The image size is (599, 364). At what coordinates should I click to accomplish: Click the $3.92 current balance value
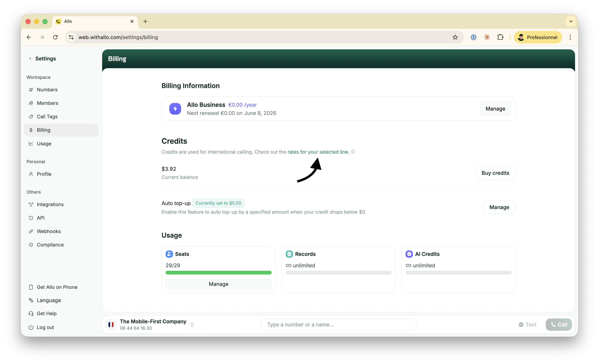169,169
